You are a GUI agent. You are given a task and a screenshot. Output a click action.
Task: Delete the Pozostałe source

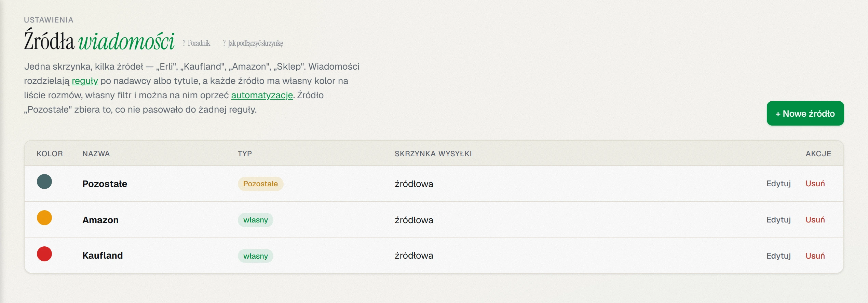[815, 184]
